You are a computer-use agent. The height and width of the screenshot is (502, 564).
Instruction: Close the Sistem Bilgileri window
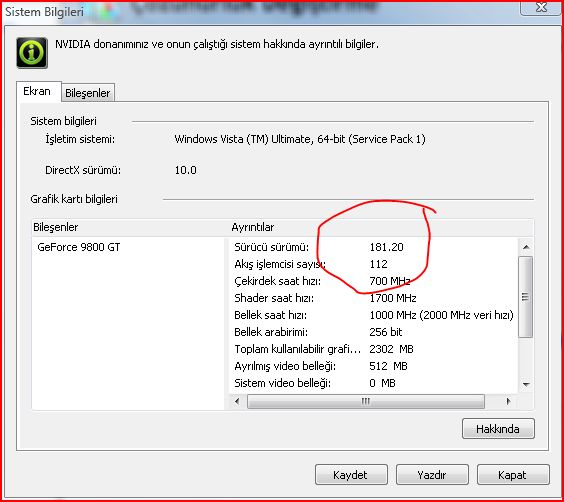click(541, 7)
